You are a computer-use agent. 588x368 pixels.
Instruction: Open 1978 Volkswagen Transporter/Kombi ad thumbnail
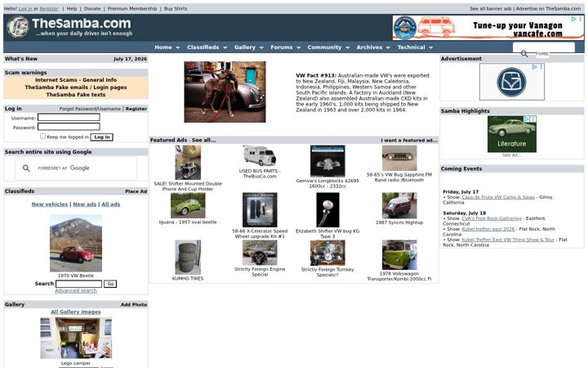pos(399,254)
